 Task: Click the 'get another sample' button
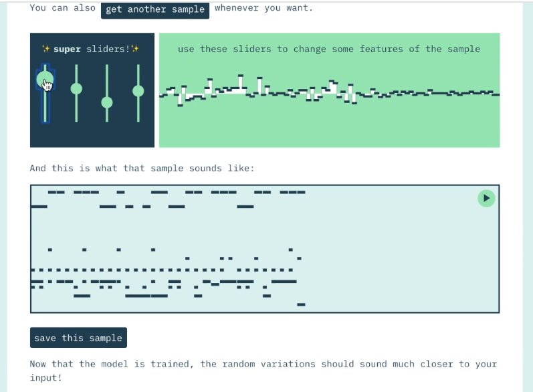[x=155, y=9]
